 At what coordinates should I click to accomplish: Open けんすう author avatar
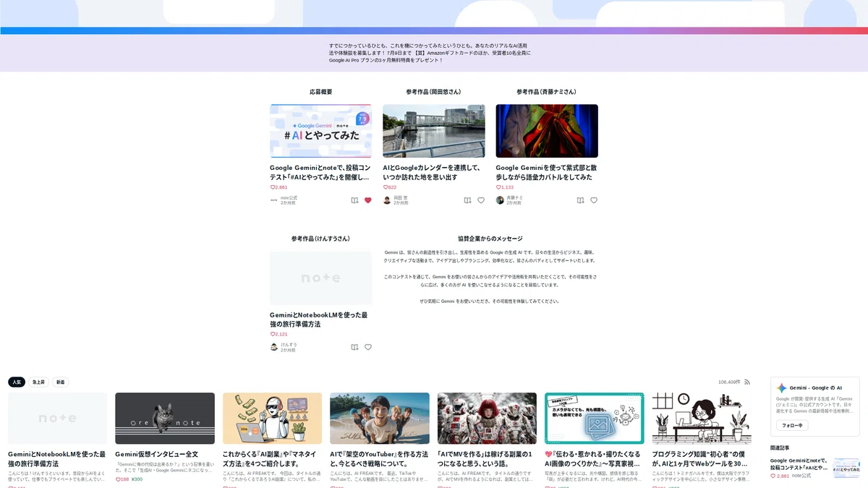click(274, 347)
